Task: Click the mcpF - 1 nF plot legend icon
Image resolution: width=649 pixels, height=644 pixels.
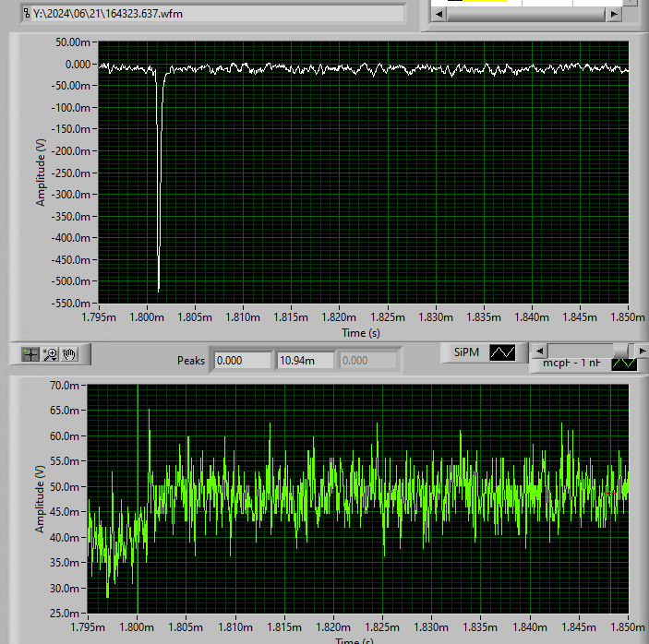Action: click(x=624, y=364)
